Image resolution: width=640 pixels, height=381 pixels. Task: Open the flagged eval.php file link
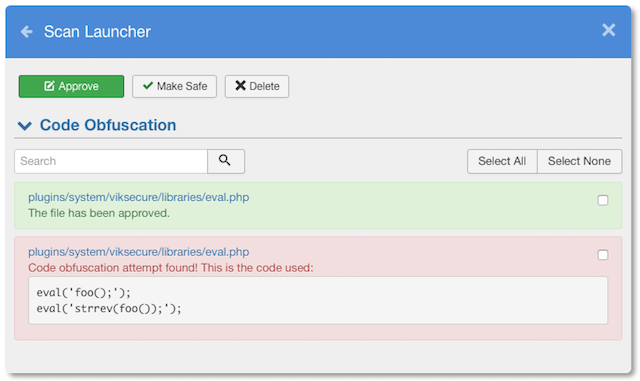pos(138,252)
